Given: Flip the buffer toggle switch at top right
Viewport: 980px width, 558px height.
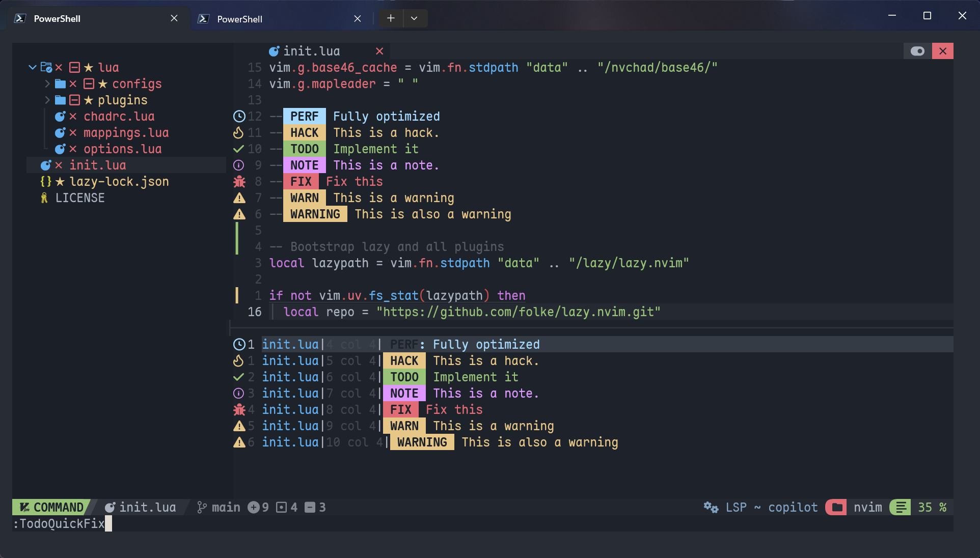Looking at the screenshot, I should click(x=918, y=51).
